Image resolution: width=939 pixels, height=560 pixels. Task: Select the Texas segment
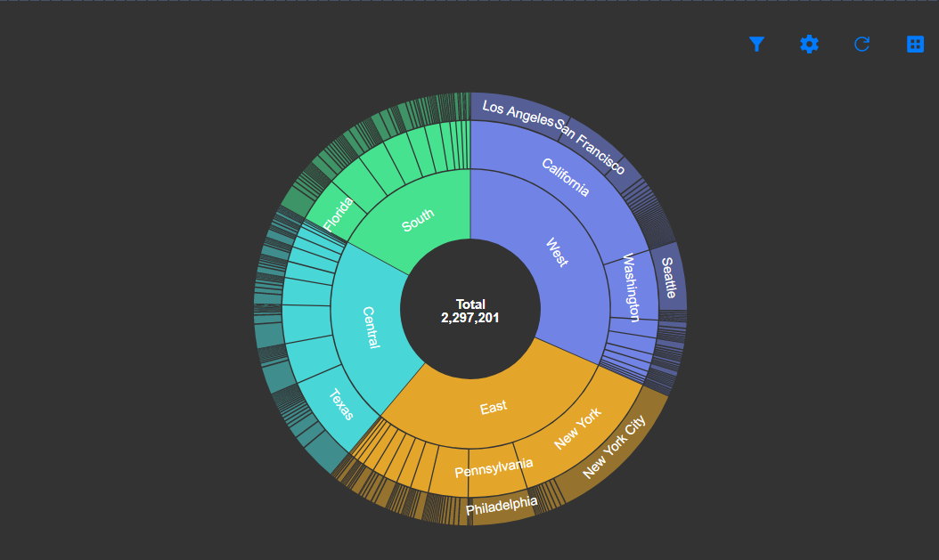(340, 405)
